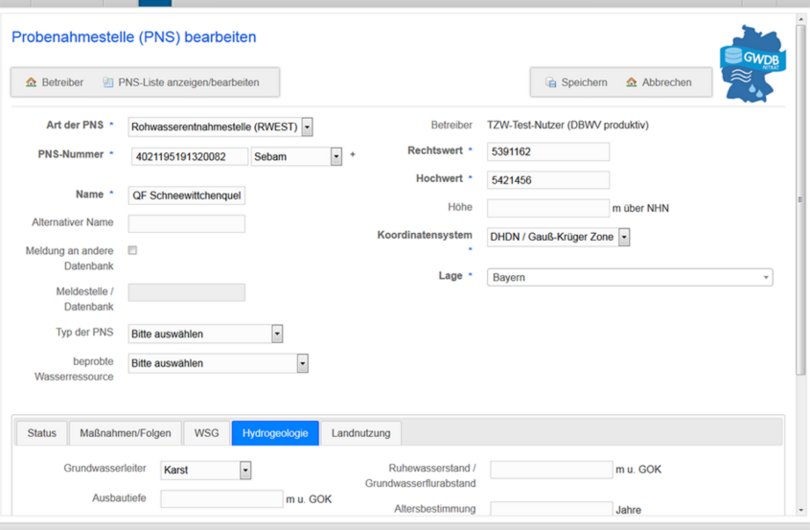Expand the Koordinatensystem dropdown
Image resolution: width=810 pixels, height=530 pixels.
(x=624, y=237)
